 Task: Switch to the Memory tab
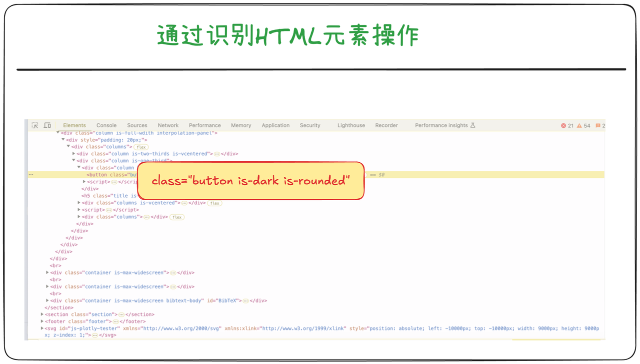241,125
